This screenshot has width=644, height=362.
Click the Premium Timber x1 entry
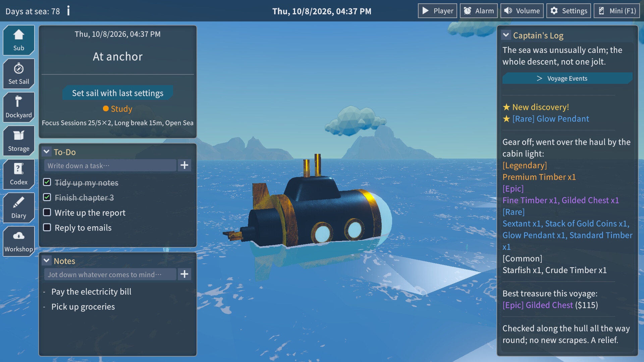tap(539, 177)
